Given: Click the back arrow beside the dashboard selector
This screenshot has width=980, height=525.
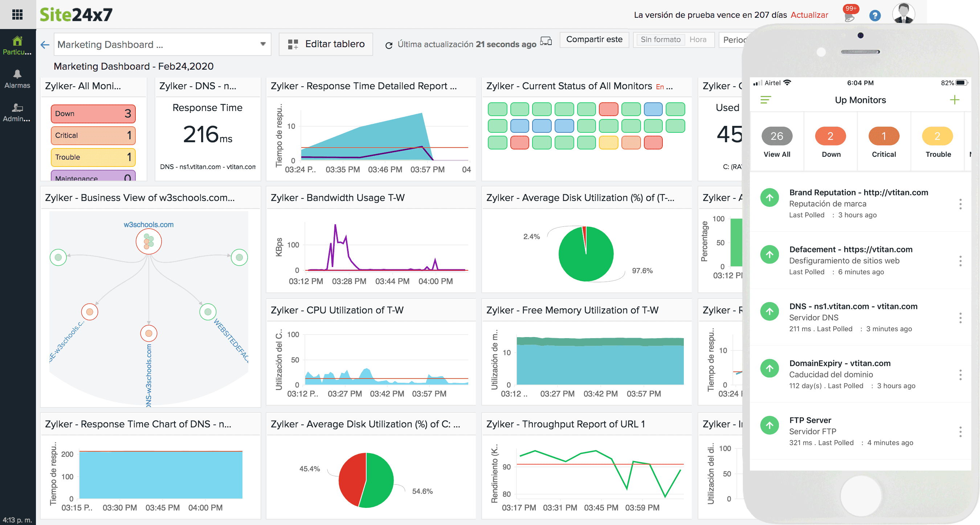Looking at the screenshot, I should pyautogui.click(x=45, y=45).
